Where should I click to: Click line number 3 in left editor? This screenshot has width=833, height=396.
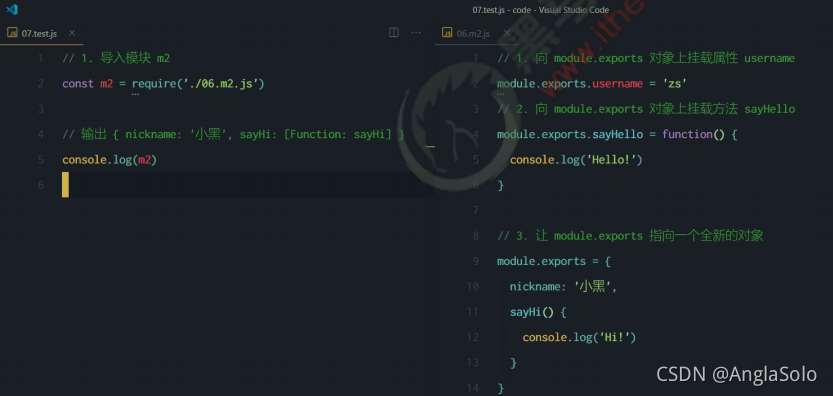tap(40, 109)
